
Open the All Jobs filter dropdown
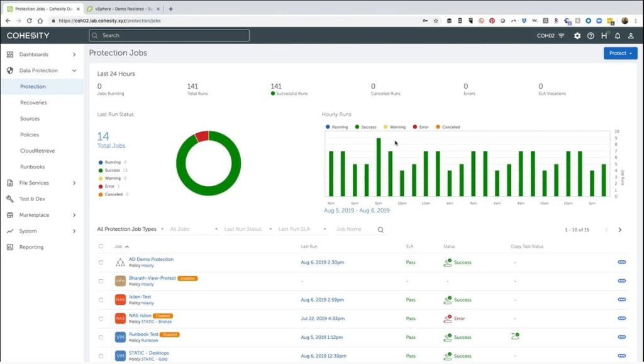[x=194, y=229]
